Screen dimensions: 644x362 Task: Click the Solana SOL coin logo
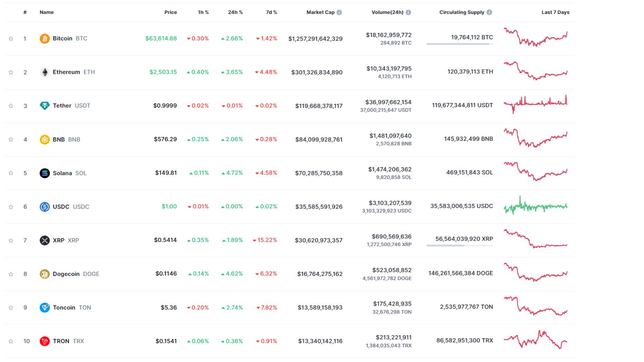(45, 173)
